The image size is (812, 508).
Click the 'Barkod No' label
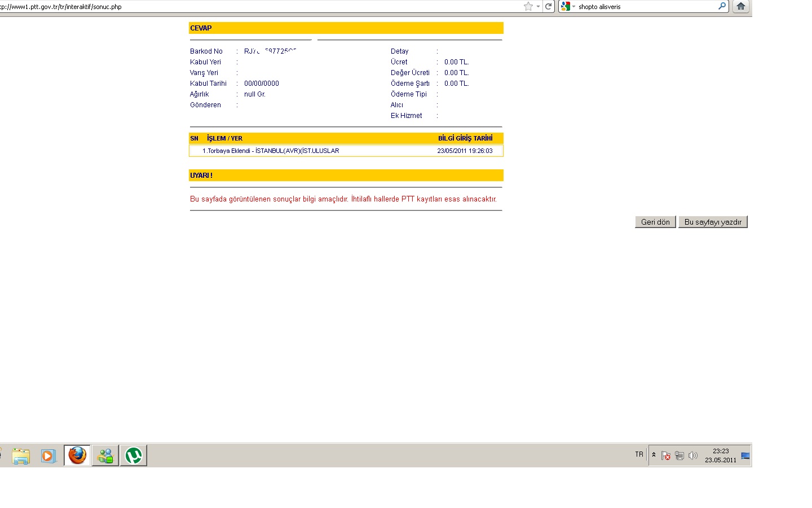(206, 51)
